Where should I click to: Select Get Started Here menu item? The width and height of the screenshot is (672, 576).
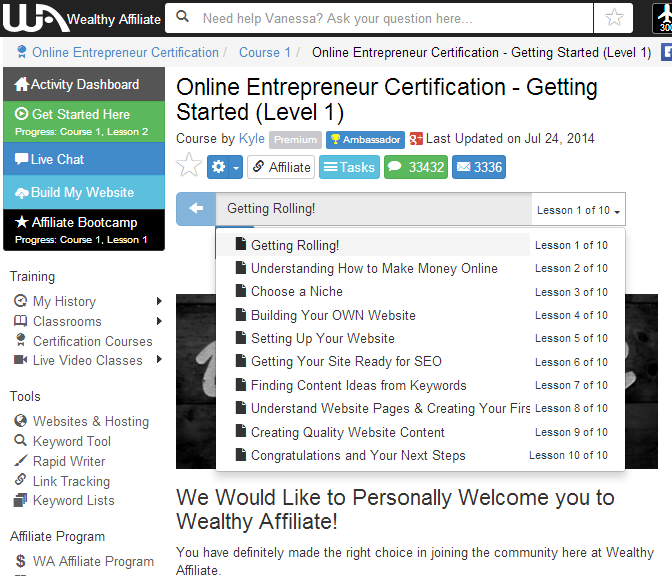pos(84,122)
